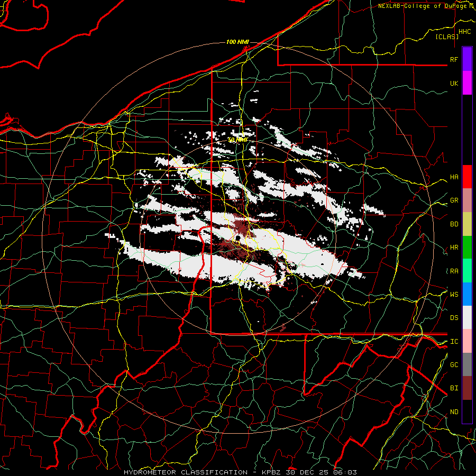This screenshot has height=476, width=476.
Task: Click the dark red BI legend swatch
Action: [467, 388]
